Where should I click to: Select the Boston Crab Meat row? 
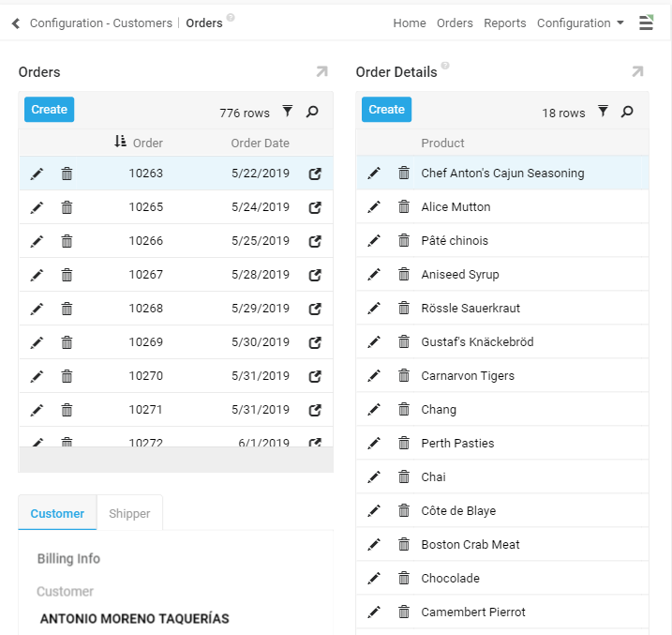click(x=470, y=545)
